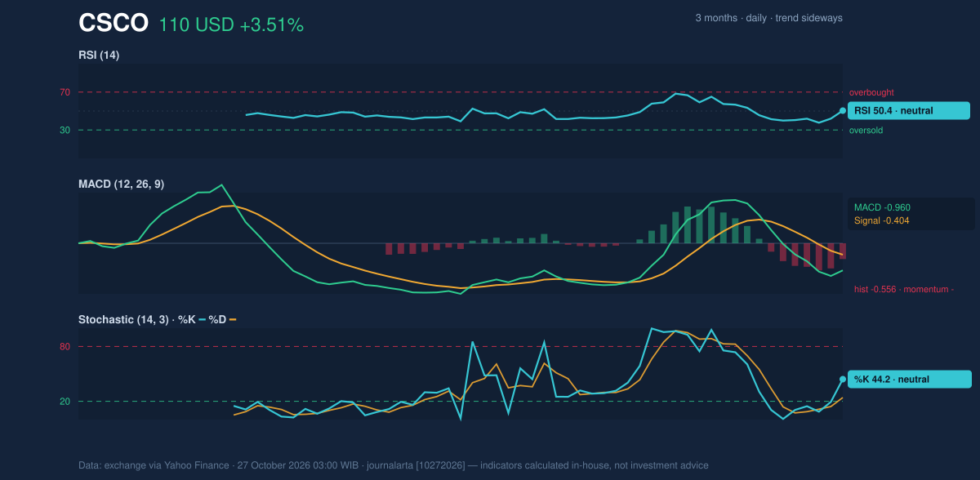Click the RSI 30 axis label

pyautogui.click(x=65, y=130)
